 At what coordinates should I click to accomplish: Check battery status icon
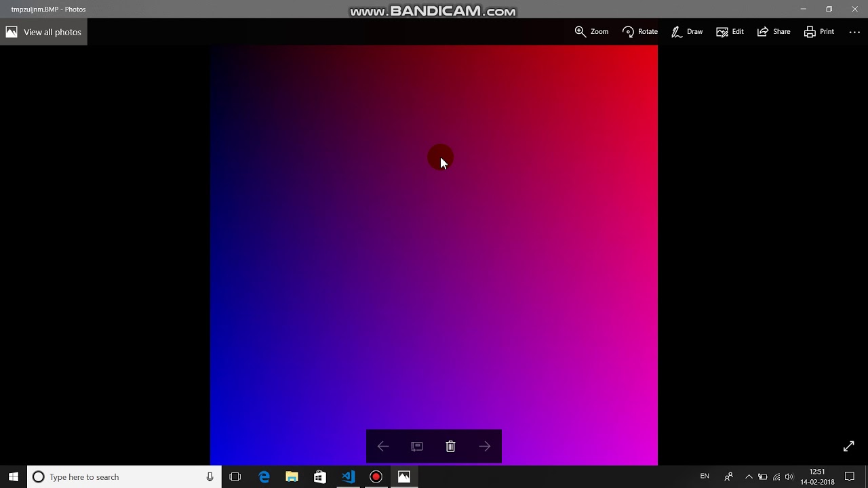762,476
